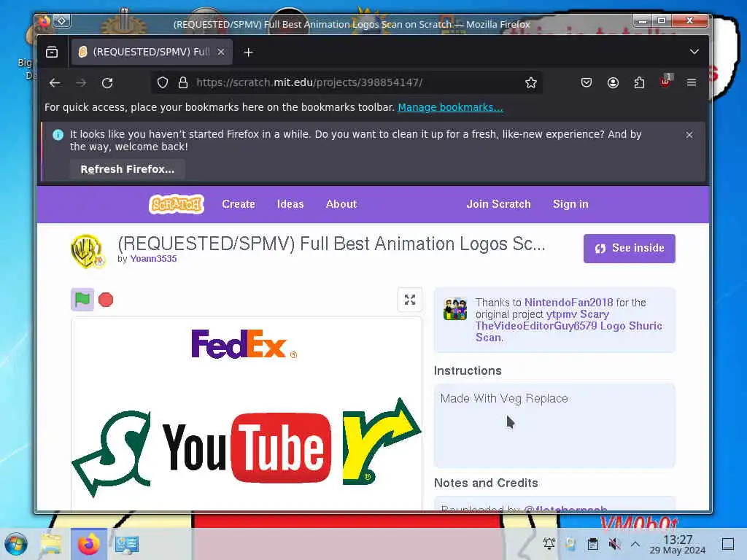Image resolution: width=747 pixels, height=560 pixels.
Task: Click the show desktop button on taskbar
Action: pyautogui.click(x=728, y=544)
